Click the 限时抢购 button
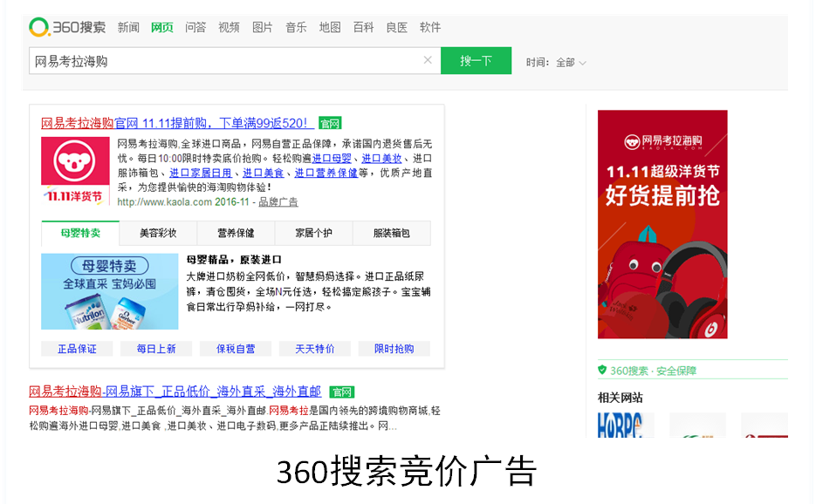Viewport: 816px width, 504px height. coord(394,349)
